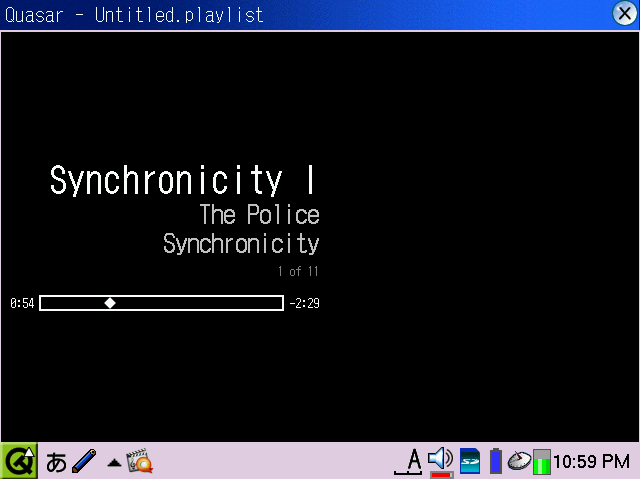Image resolution: width=640 pixels, height=479 pixels.
Task: Close the Quasar window
Action: pyautogui.click(x=624, y=13)
